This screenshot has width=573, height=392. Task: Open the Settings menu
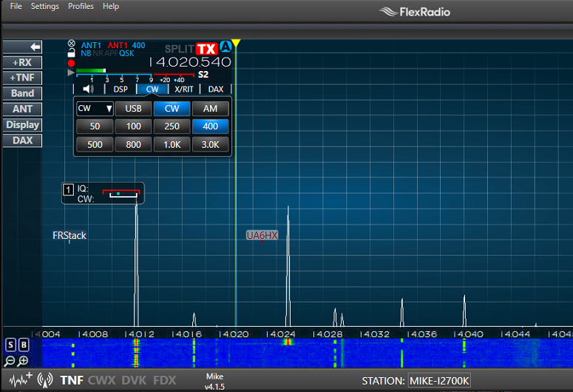(44, 6)
